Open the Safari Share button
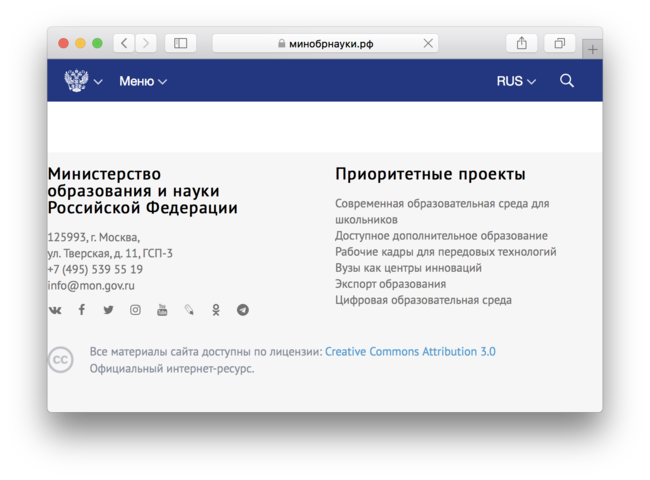 521,43
